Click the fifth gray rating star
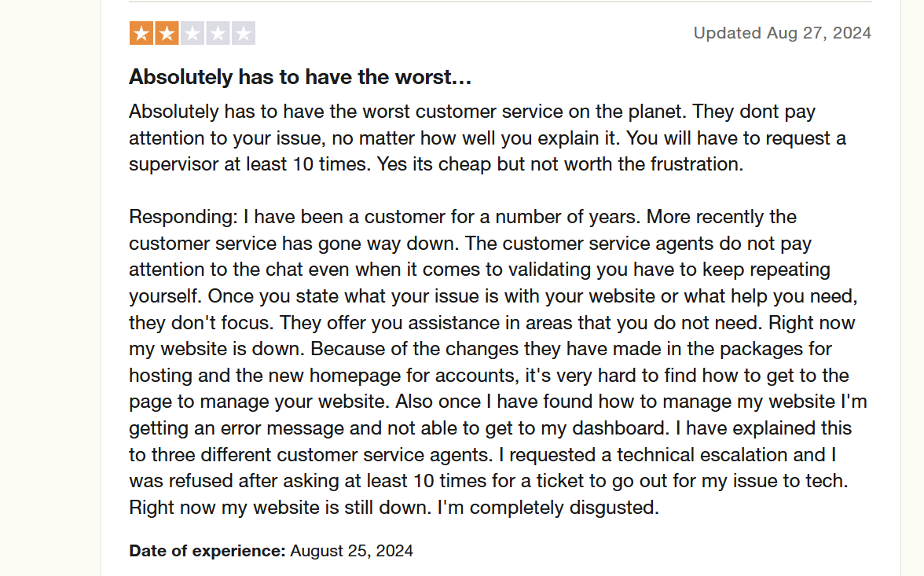 click(243, 34)
